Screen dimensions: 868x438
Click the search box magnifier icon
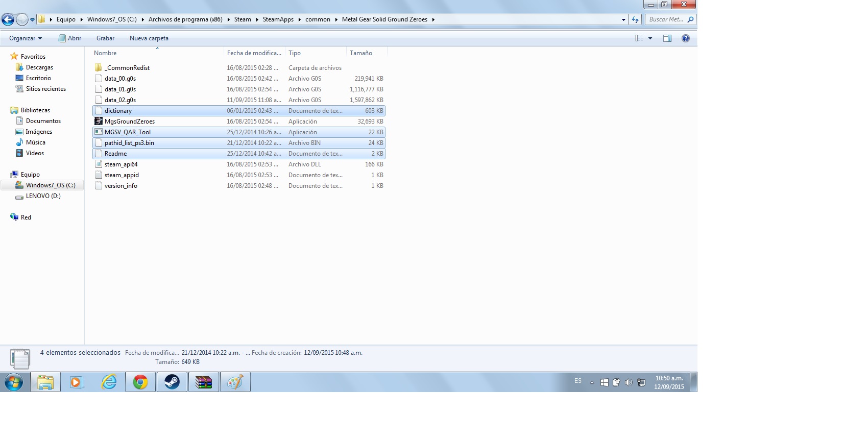coord(690,19)
